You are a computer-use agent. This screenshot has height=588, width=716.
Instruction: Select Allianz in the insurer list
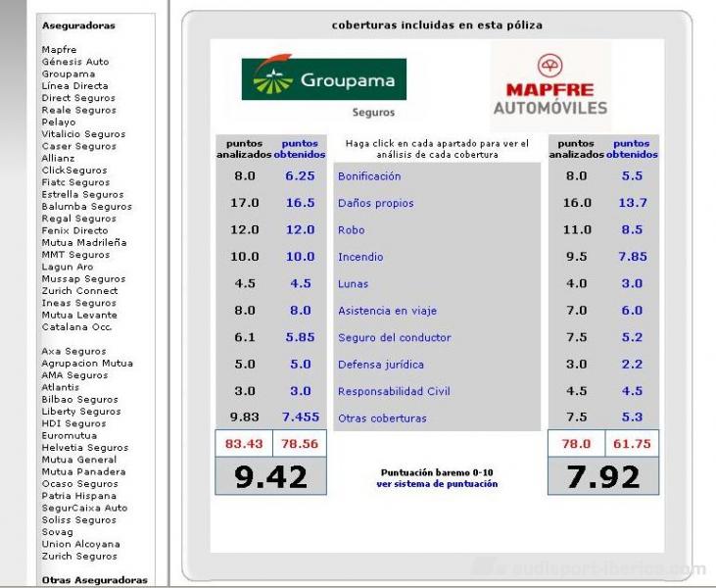tap(58, 158)
